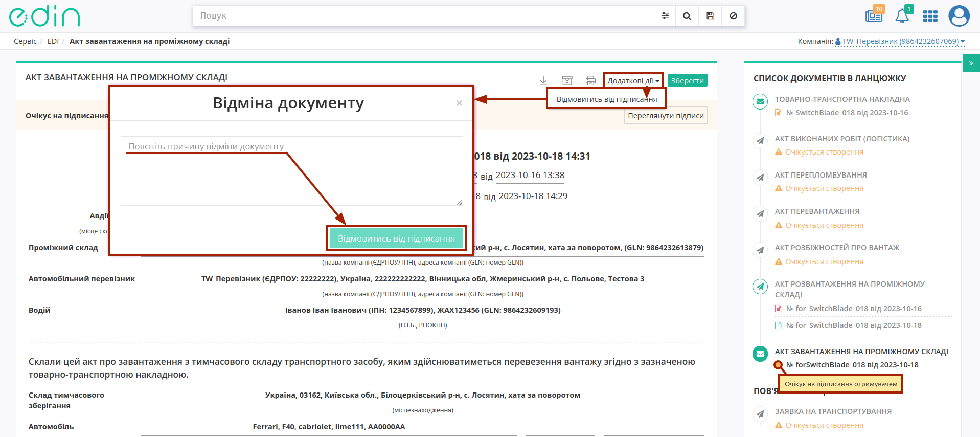The image size is (980, 437).
Task: Print the document with printer icon
Action: click(590, 80)
